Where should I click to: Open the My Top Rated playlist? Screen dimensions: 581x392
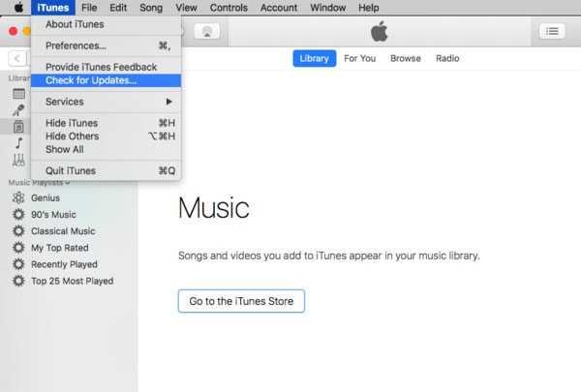tap(60, 248)
